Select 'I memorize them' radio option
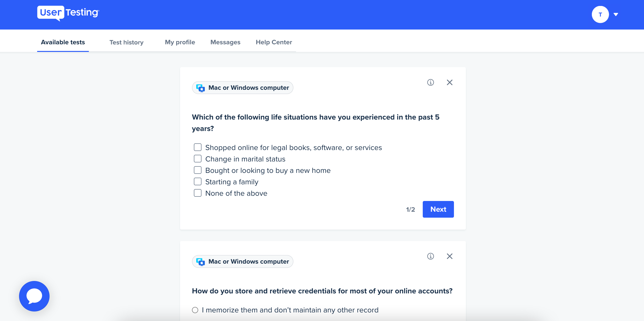Image resolution: width=644 pixels, height=321 pixels. click(195, 310)
